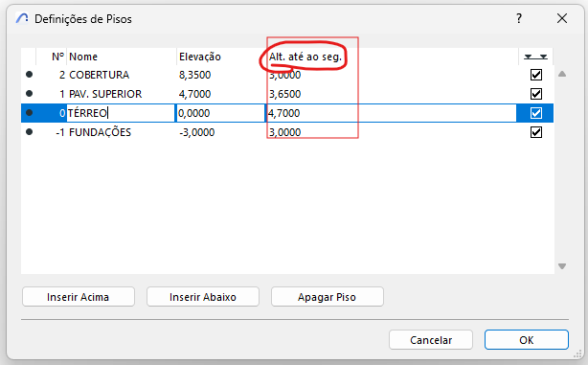
Task: Select the COBERTURA floor name
Action: click(x=99, y=75)
